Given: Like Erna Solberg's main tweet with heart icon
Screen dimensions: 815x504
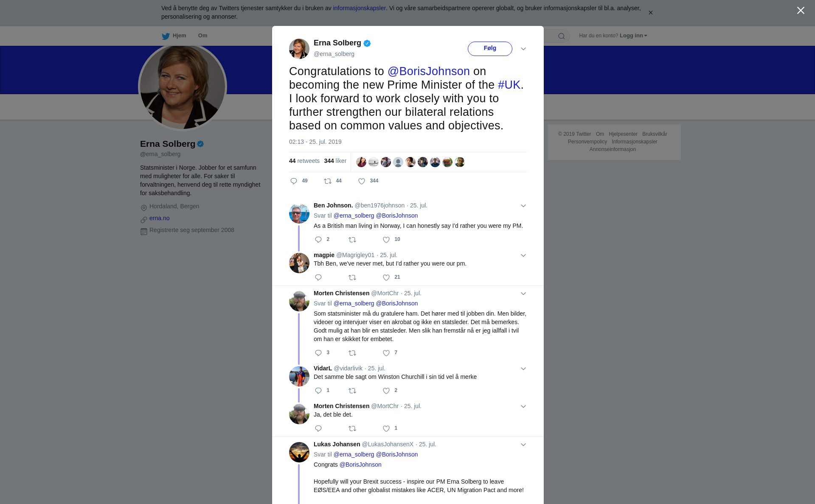Looking at the screenshot, I should click(362, 181).
